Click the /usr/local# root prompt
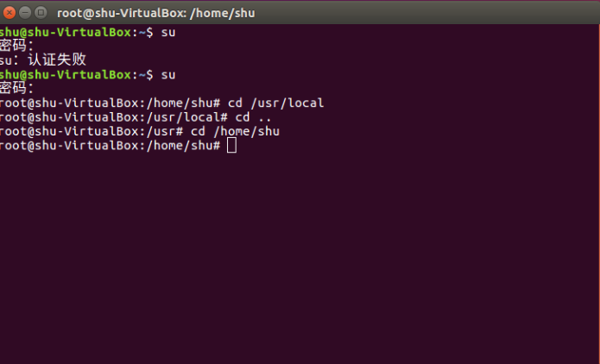Screen dimensions: 600x364 114,117
